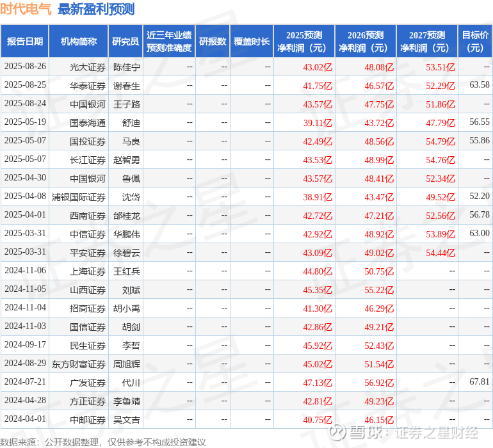Select analyst name 李鲁靖

point(127,401)
